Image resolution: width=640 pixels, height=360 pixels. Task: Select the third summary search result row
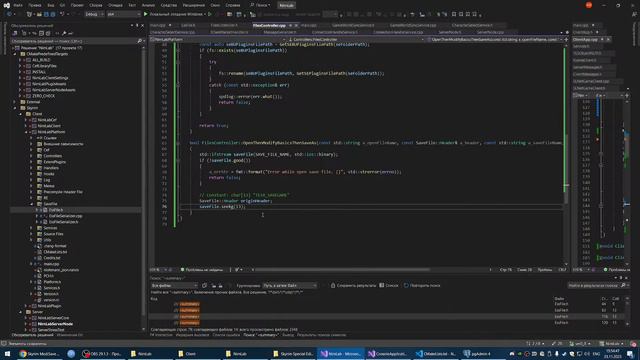pos(388,316)
